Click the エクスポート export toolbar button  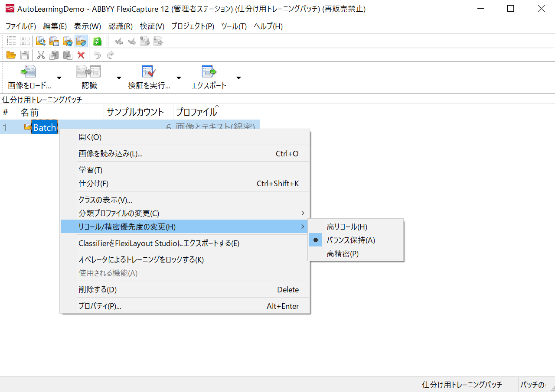(x=209, y=77)
